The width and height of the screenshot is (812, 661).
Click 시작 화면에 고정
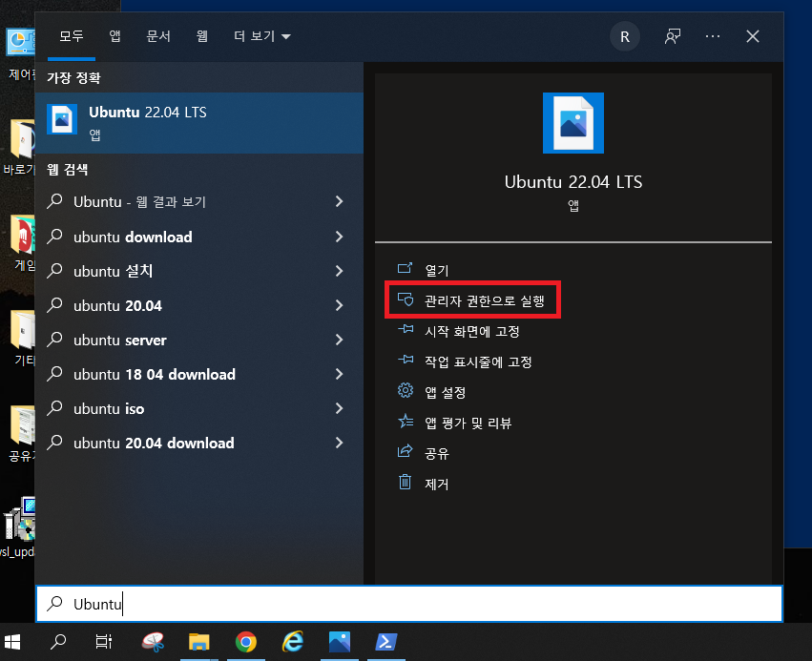point(471,331)
